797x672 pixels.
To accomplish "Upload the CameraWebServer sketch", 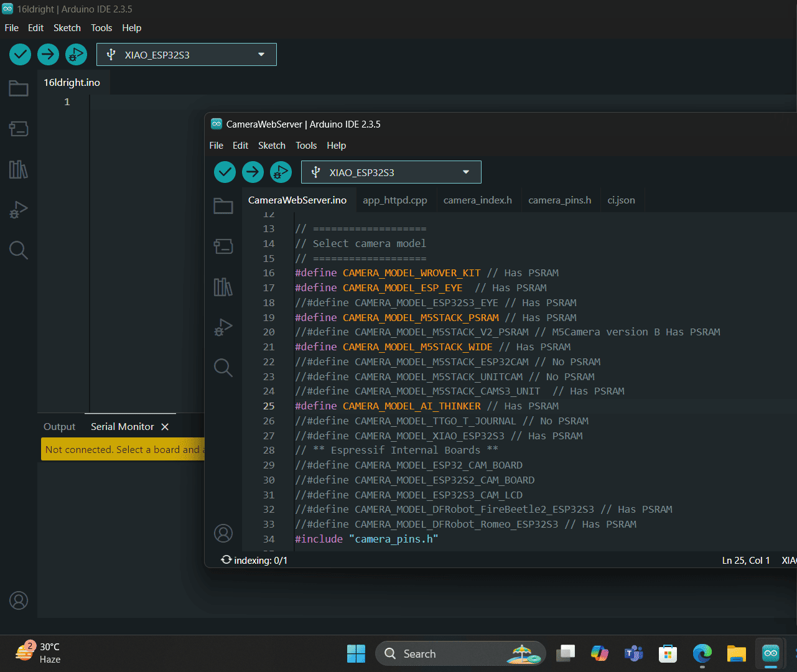I will click(253, 172).
